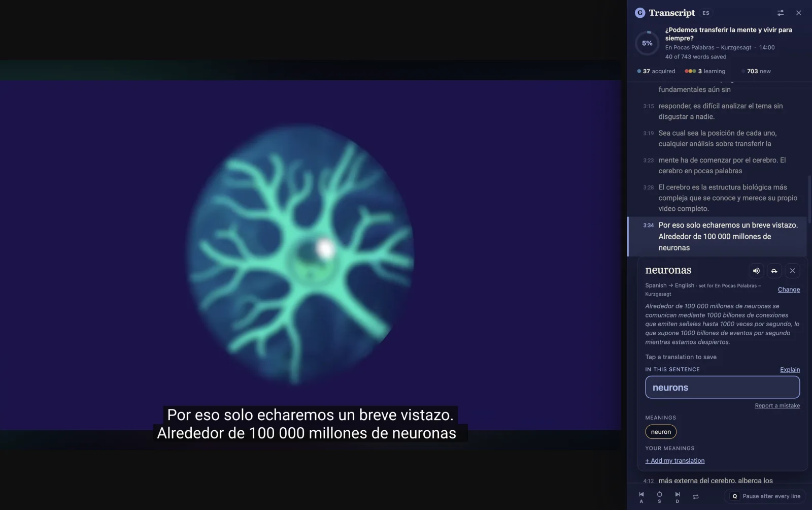Viewport: 812px width, 510px height.
Task: Select the 'neuron' meaning chip
Action: tap(661, 432)
